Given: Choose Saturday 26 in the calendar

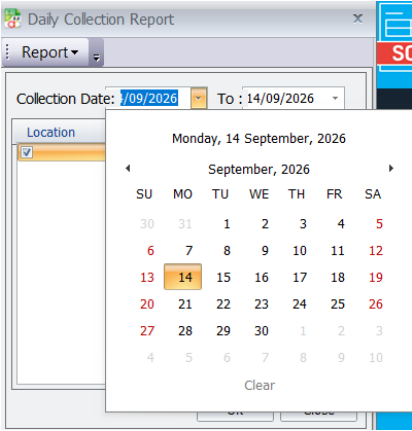Looking at the screenshot, I should point(376,304).
